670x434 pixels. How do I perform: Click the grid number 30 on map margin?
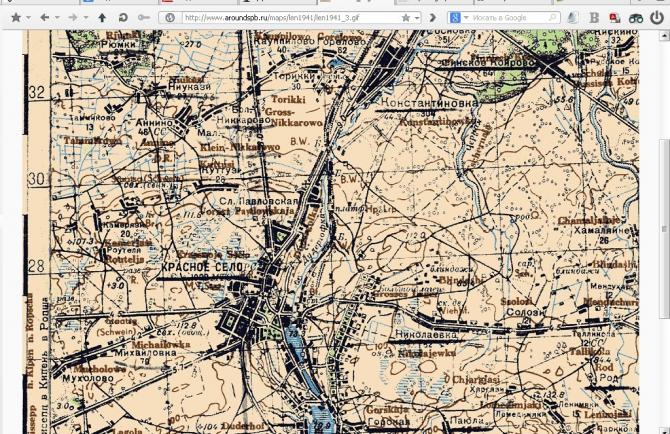37,179
